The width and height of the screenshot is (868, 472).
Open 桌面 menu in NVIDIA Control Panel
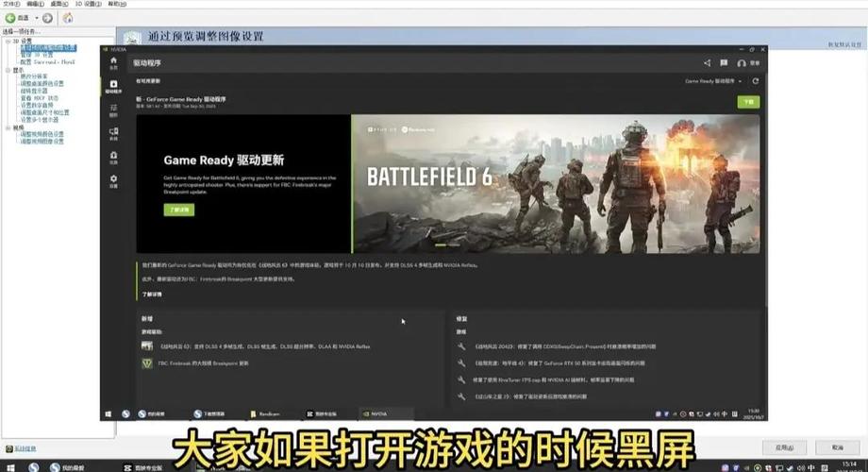click(59, 4)
